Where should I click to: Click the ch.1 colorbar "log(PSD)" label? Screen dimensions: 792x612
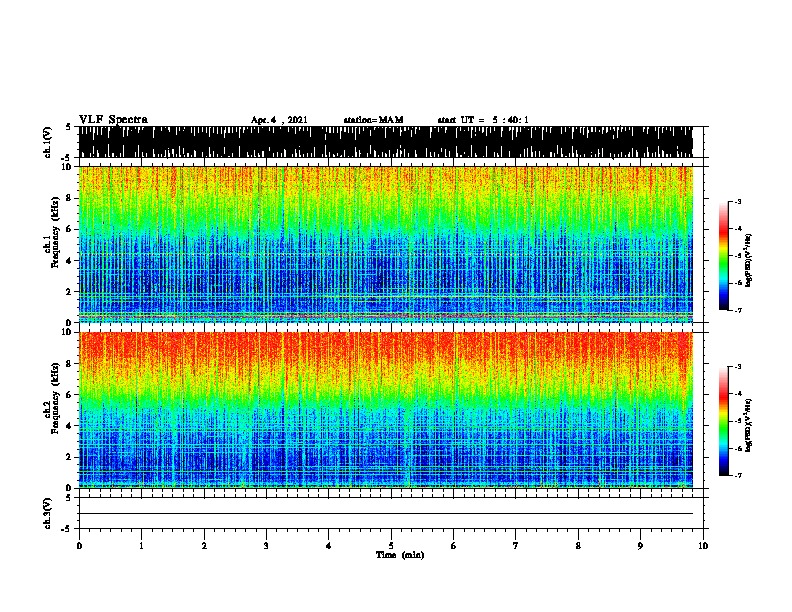click(749, 261)
